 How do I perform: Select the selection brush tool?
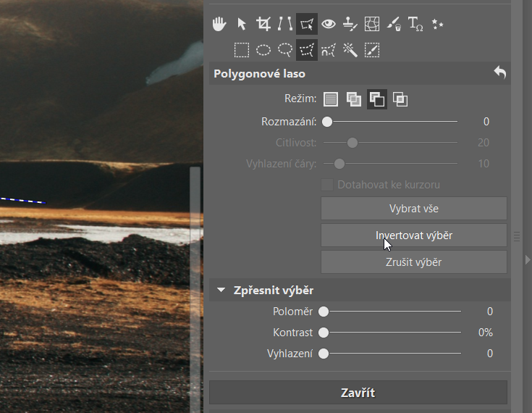point(372,50)
